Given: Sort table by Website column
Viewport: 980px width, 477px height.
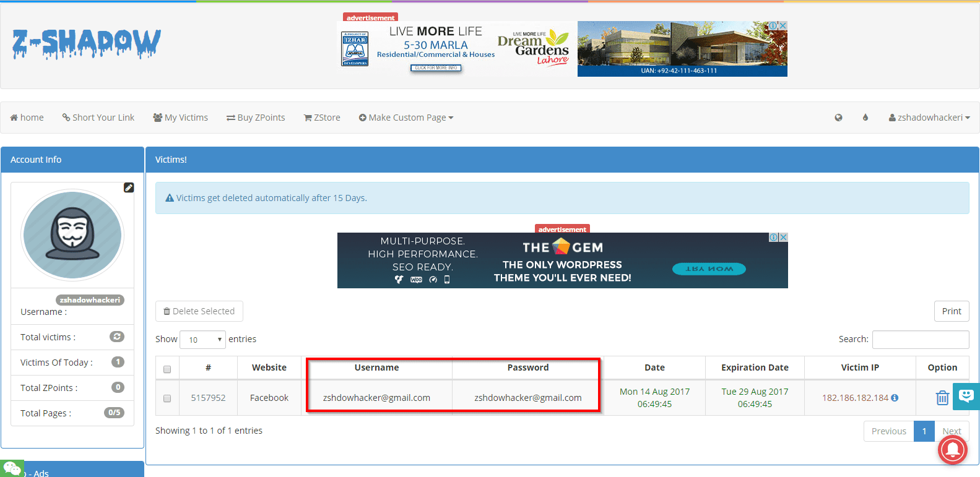Looking at the screenshot, I should click(x=269, y=367).
